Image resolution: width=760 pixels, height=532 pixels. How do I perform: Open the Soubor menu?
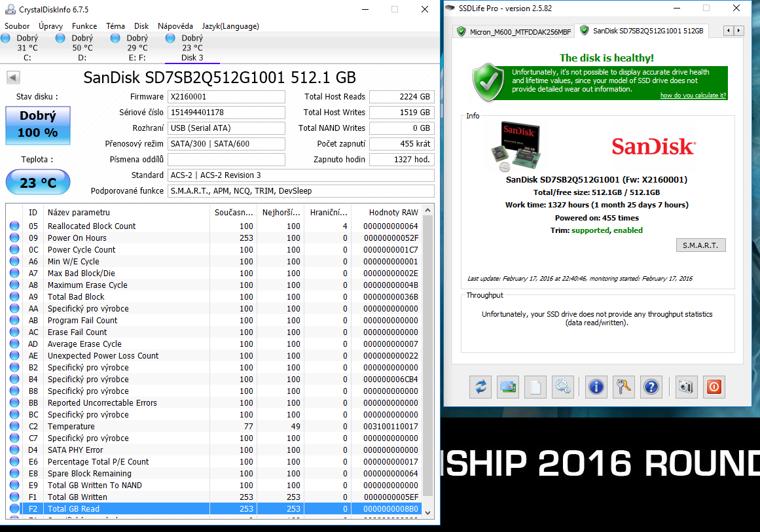point(17,26)
